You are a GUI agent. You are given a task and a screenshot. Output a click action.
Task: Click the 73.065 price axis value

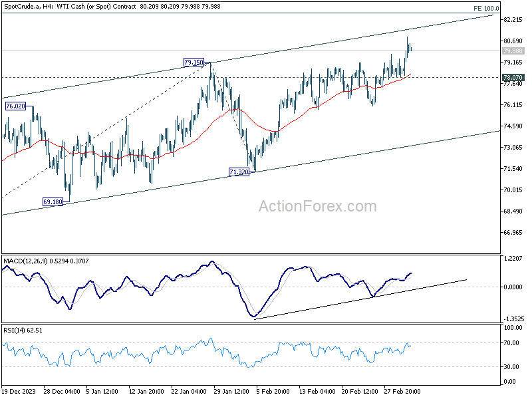tap(513, 148)
